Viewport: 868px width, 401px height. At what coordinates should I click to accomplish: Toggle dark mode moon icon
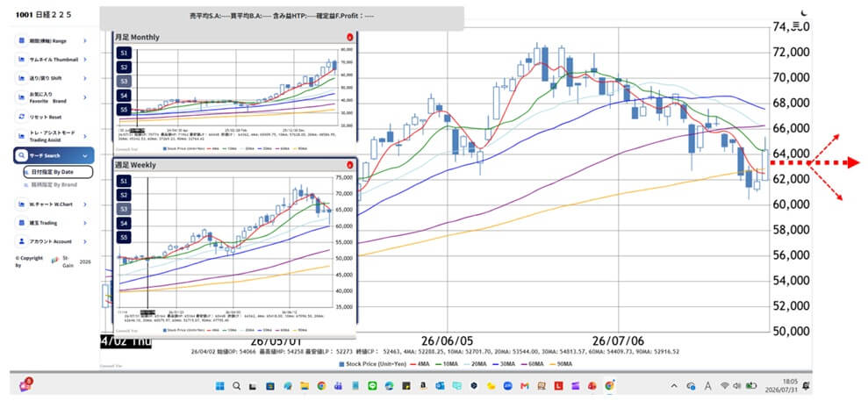coord(805,12)
